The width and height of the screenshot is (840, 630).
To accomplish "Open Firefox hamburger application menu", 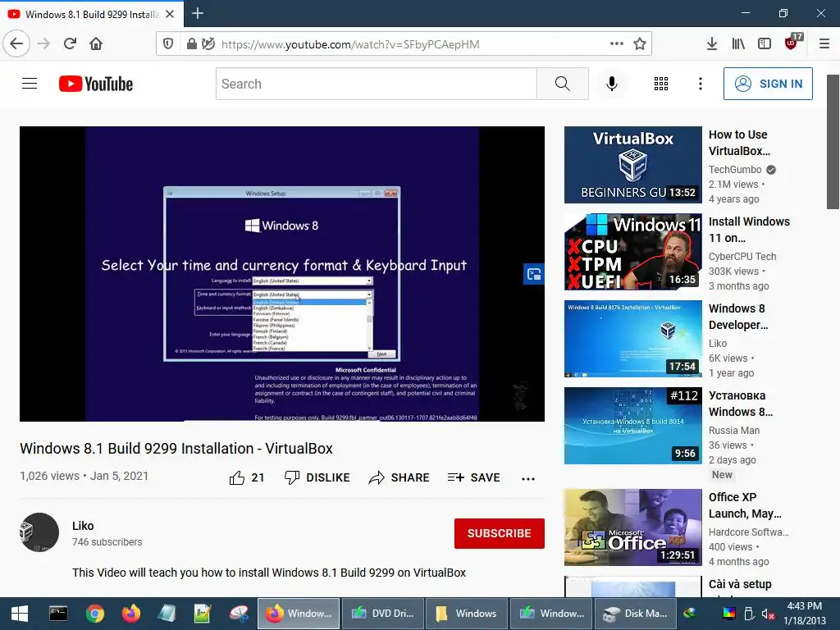I will [x=824, y=44].
